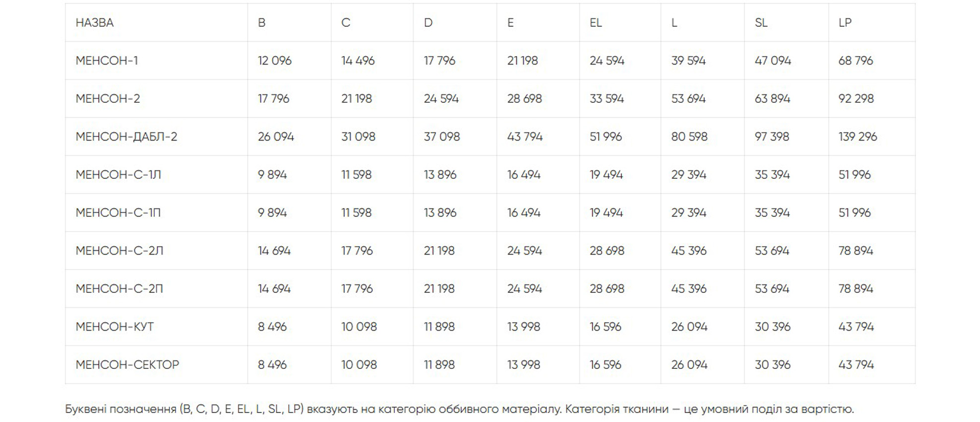The image size is (980, 422).
Task: Select the МЕНСОН-КУТ row name
Action: [x=115, y=327]
